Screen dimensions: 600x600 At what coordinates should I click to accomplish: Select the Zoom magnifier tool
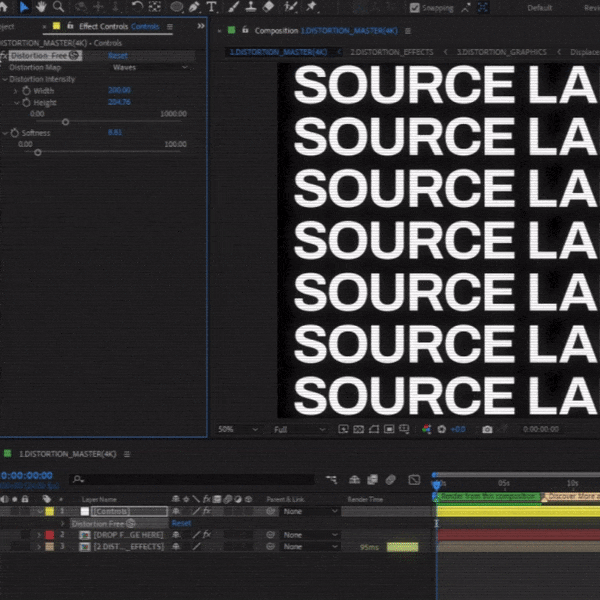(58, 7)
